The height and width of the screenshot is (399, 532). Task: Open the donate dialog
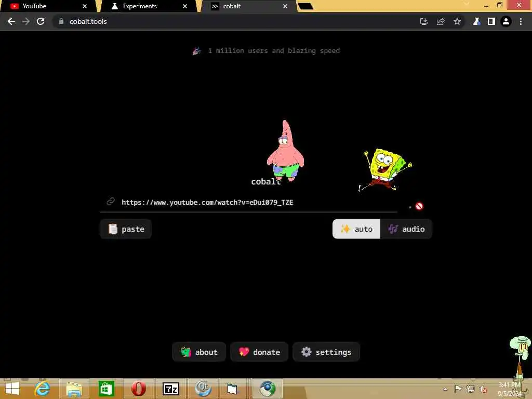click(259, 352)
